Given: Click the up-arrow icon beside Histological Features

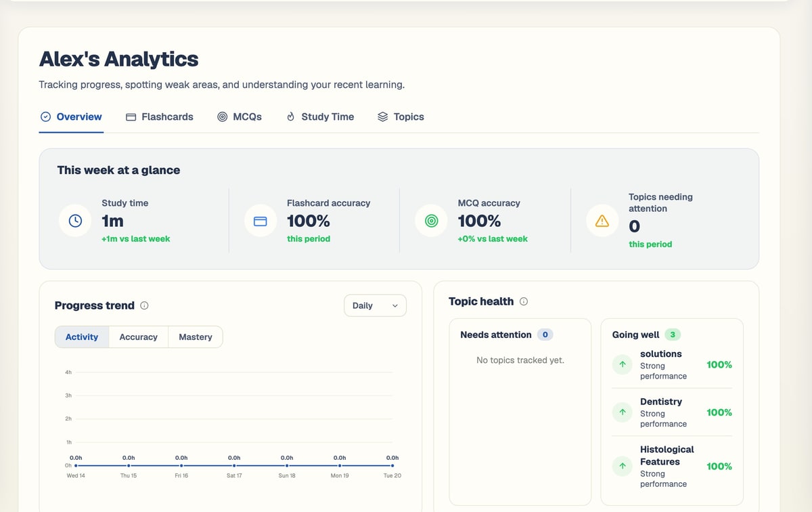Looking at the screenshot, I should coord(622,466).
